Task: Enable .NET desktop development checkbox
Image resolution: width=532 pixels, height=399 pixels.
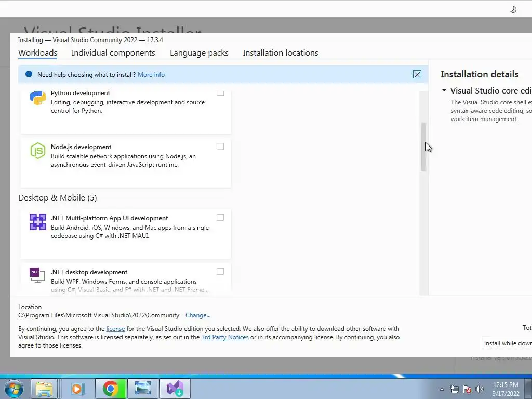Action: [x=220, y=271]
